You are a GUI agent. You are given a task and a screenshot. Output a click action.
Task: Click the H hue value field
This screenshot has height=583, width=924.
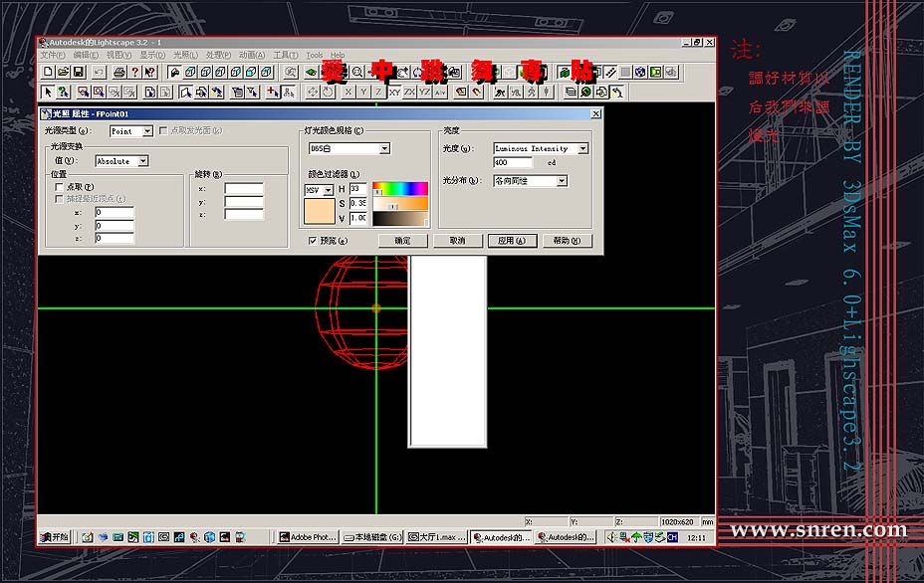click(357, 188)
